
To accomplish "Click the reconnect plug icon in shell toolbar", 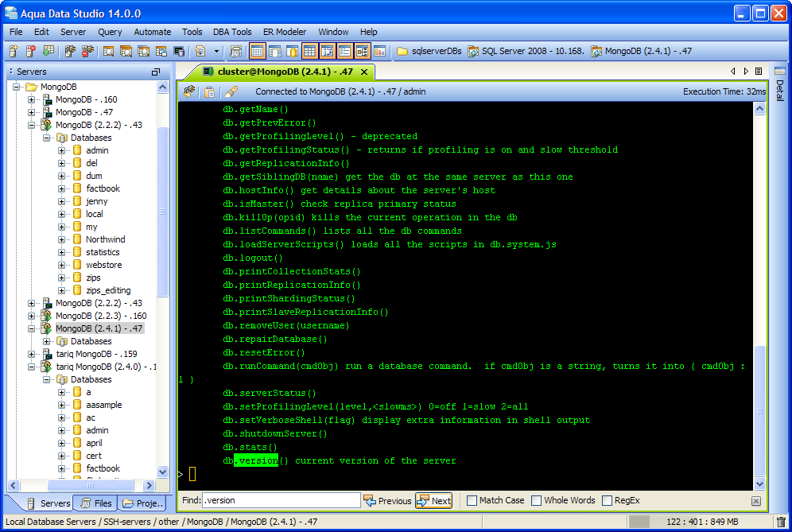I will coord(189,91).
